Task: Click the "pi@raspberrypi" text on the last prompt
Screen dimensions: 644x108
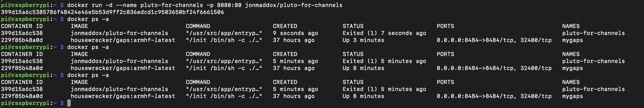Action: coord(25,103)
